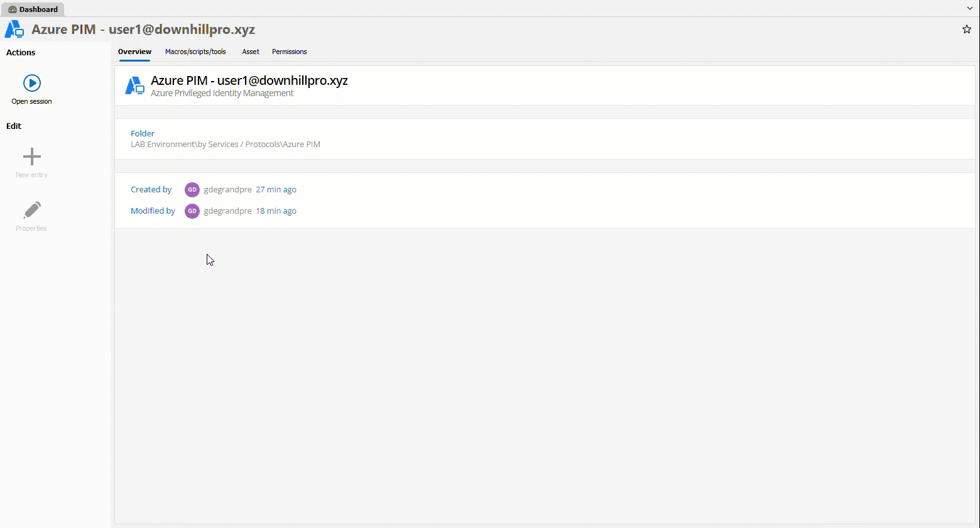Click the Created by label
The height and width of the screenshot is (528, 980).
click(x=151, y=190)
